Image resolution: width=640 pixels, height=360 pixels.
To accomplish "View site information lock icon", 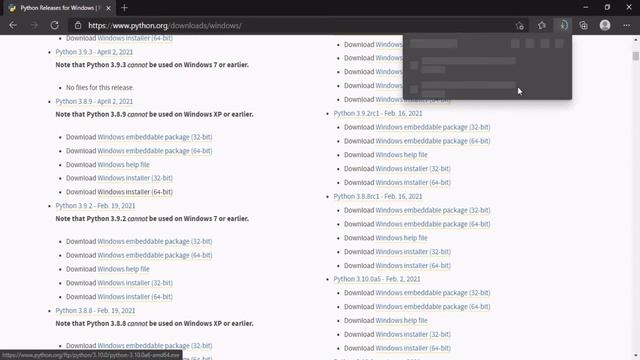I will [78, 25].
